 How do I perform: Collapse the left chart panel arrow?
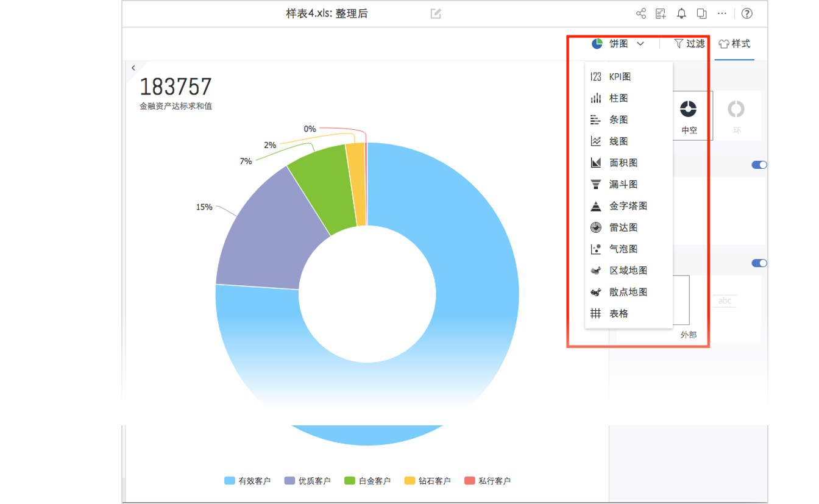(x=133, y=67)
